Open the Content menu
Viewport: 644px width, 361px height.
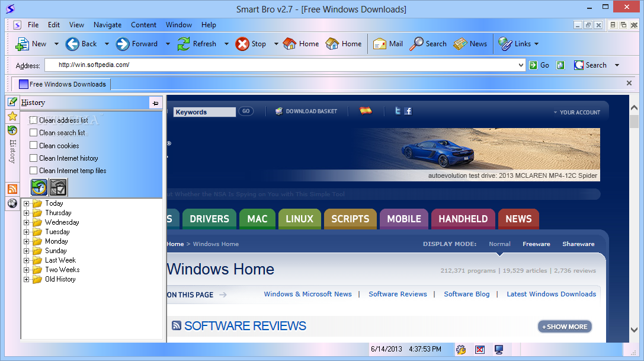tap(144, 25)
